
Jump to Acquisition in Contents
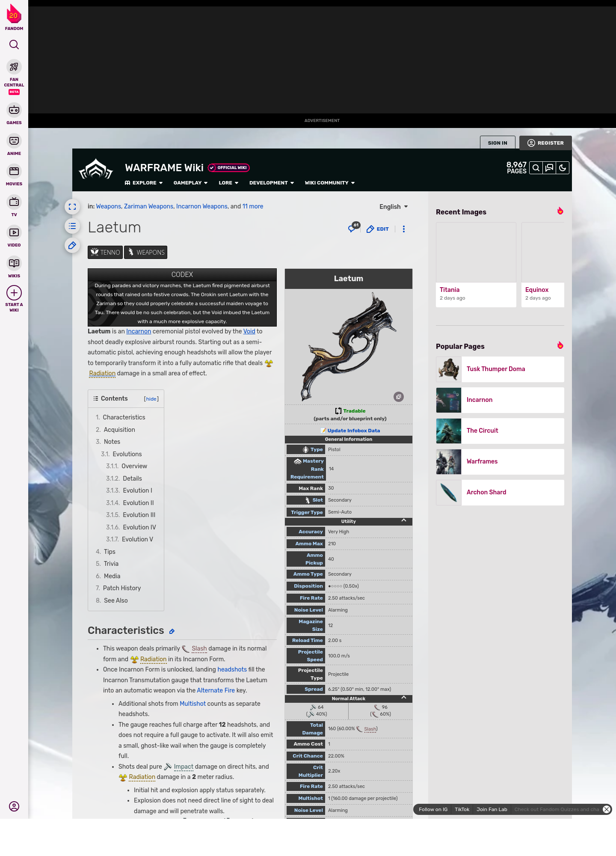[119, 430]
